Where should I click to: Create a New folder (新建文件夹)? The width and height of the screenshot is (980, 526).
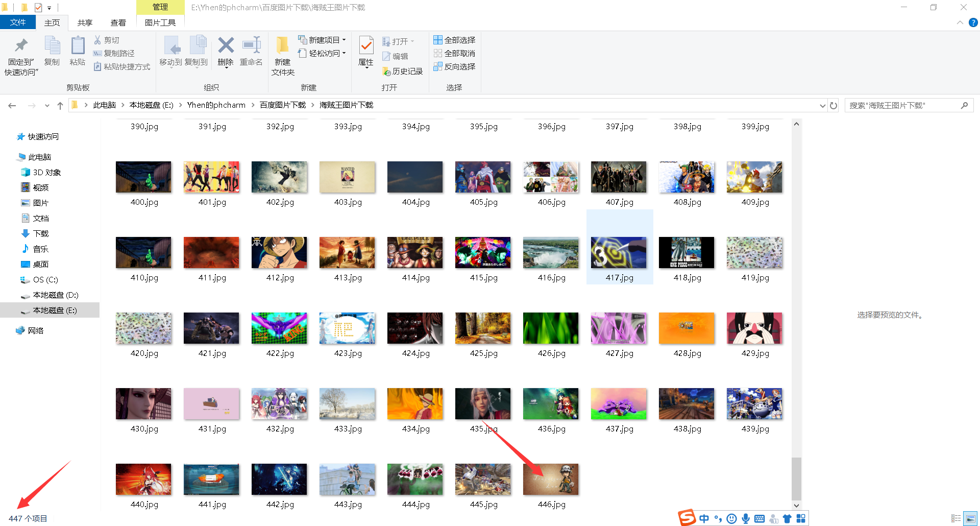pyautogui.click(x=283, y=56)
